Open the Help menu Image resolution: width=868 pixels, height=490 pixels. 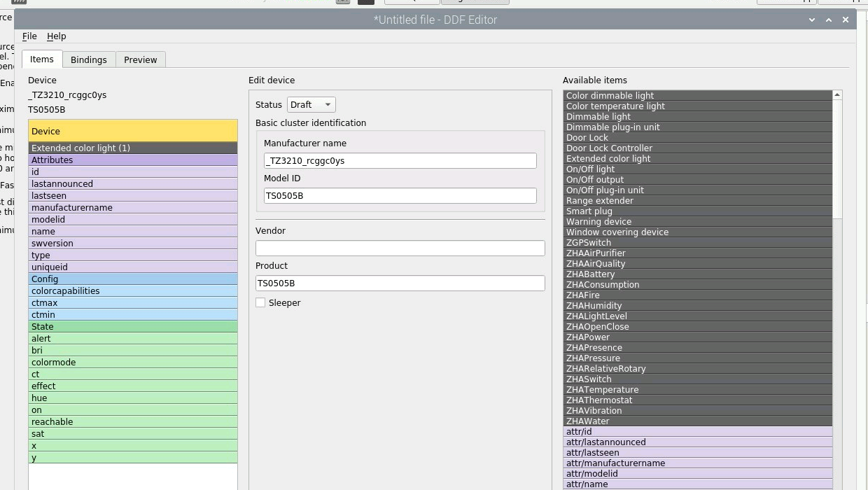[57, 36]
